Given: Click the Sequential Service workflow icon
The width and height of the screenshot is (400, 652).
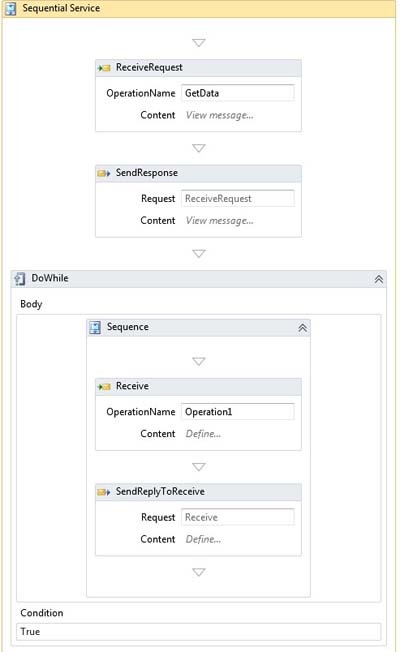Looking at the screenshot, I should (x=11, y=8).
